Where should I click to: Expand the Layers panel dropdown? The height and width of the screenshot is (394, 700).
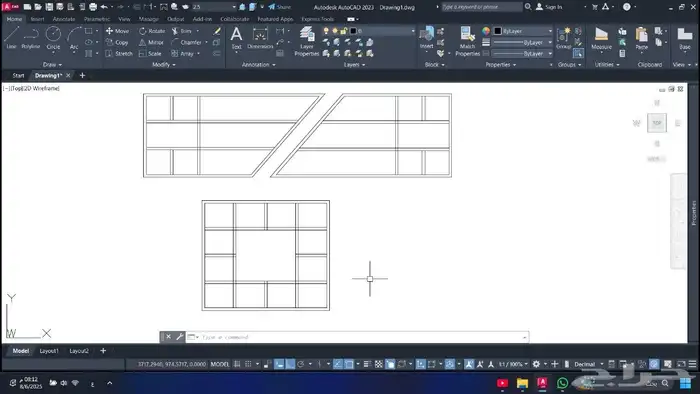354,65
